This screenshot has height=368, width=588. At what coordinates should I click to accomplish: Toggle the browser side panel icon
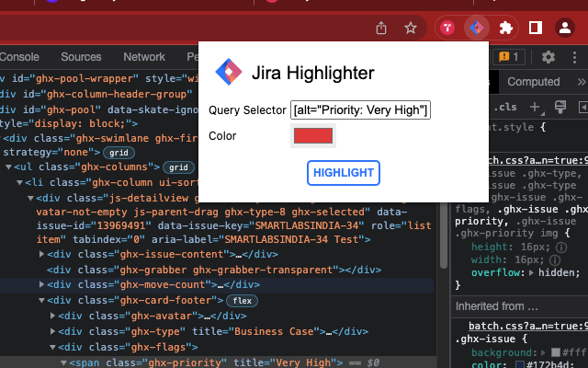coord(536,28)
